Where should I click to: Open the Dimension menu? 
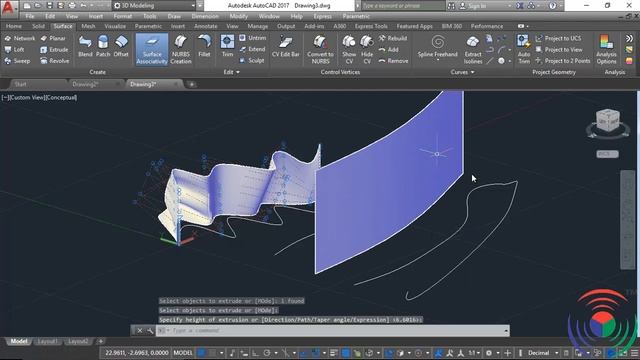click(x=204, y=16)
